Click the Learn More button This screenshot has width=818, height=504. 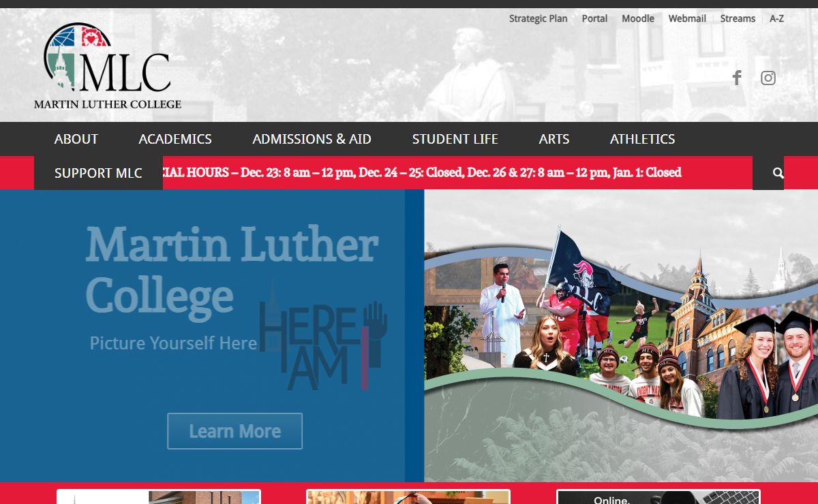234,431
